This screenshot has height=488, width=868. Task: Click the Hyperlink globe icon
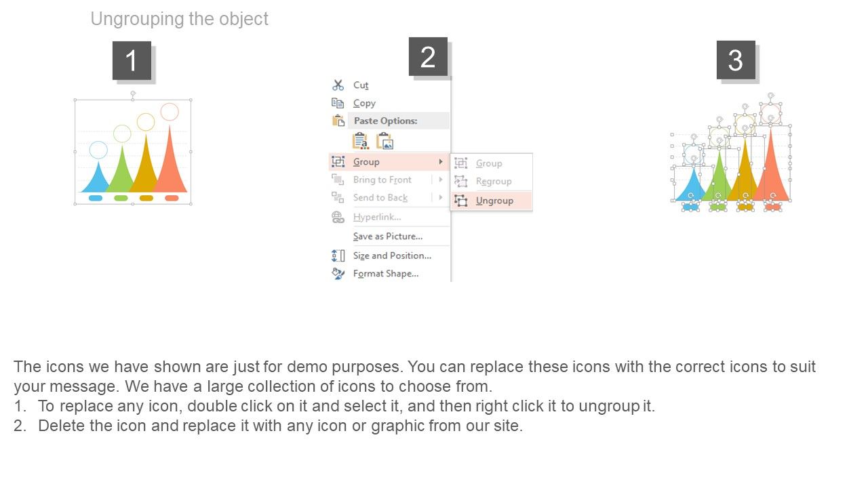click(x=338, y=217)
